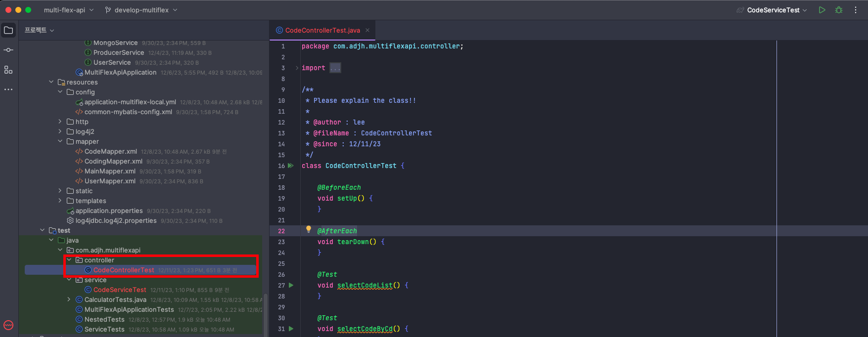
Task: Open log4jdbc.log4j2.properties file
Action: 116,220
